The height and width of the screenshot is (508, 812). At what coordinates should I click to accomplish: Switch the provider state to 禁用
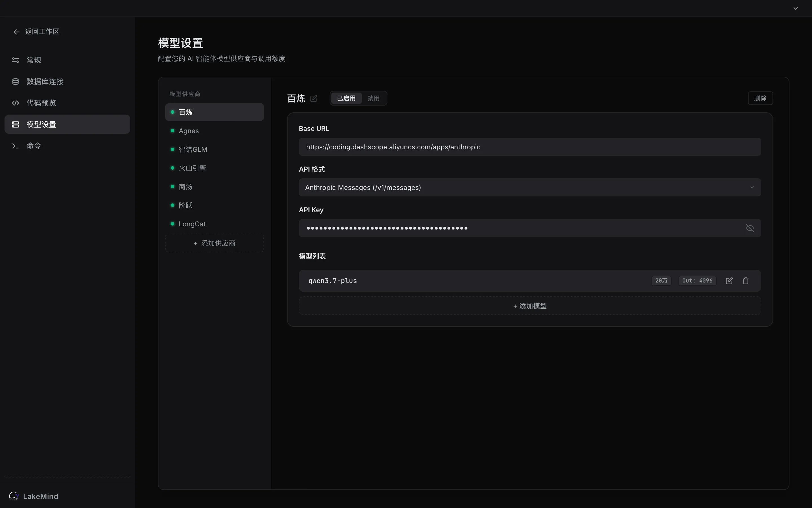pyautogui.click(x=373, y=98)
